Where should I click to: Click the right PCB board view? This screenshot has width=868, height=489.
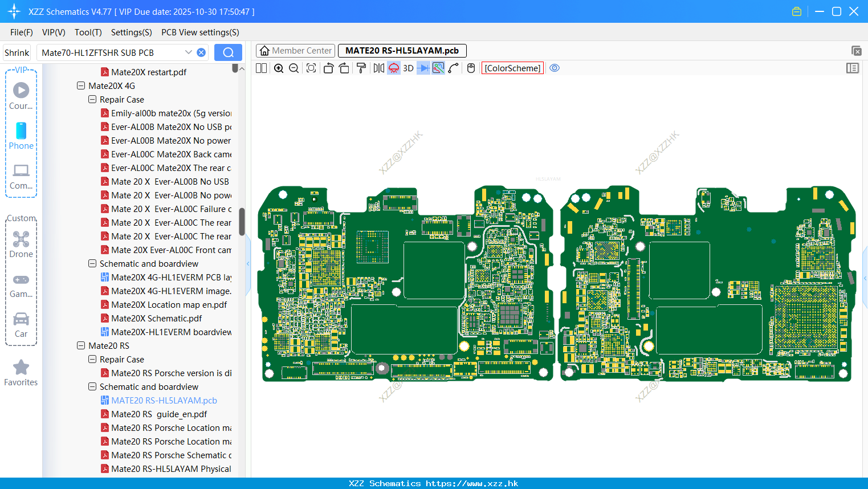(x=708, y=283)
